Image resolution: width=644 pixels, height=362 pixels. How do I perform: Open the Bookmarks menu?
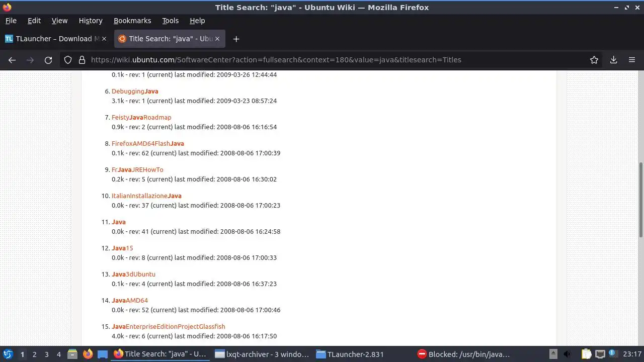[132, 21]
